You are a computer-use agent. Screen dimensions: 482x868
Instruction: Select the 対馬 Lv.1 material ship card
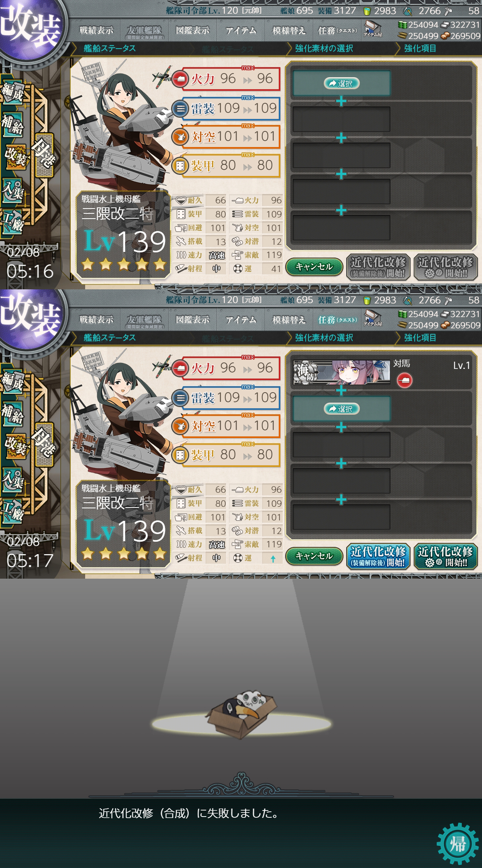pos(382,372)
